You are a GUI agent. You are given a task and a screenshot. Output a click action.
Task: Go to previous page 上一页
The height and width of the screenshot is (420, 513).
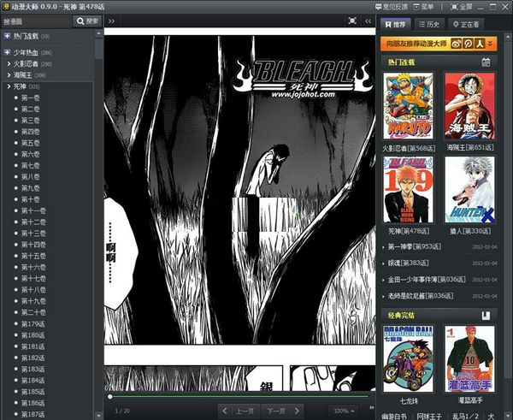239,411
